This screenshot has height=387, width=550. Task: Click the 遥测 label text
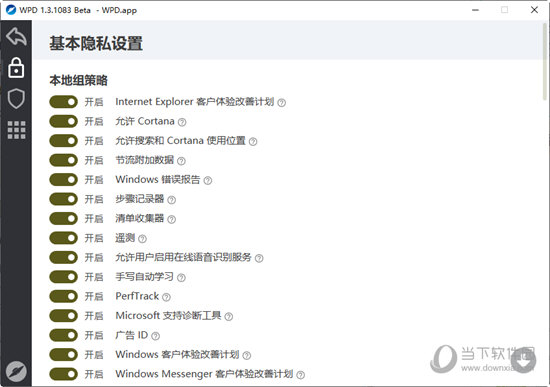coord(125,238)
